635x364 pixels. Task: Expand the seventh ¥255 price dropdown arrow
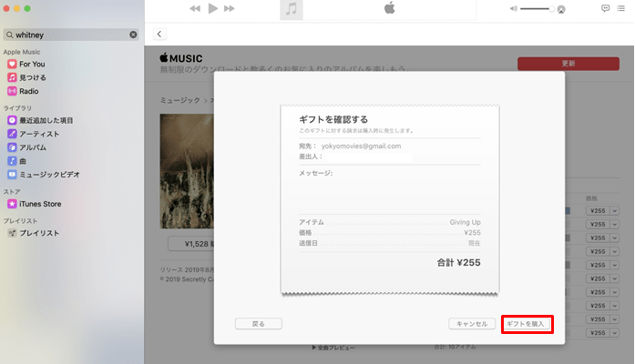pos(614,292)
